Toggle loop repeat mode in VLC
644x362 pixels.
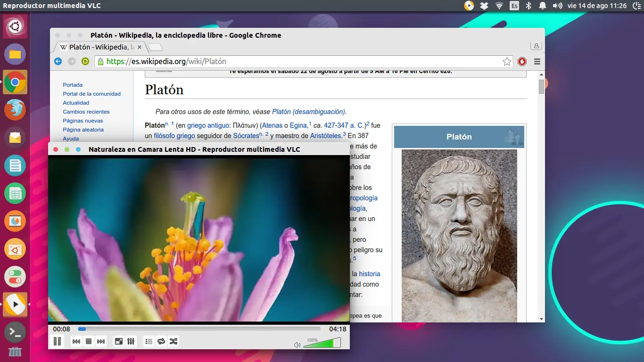click(161, 341)
